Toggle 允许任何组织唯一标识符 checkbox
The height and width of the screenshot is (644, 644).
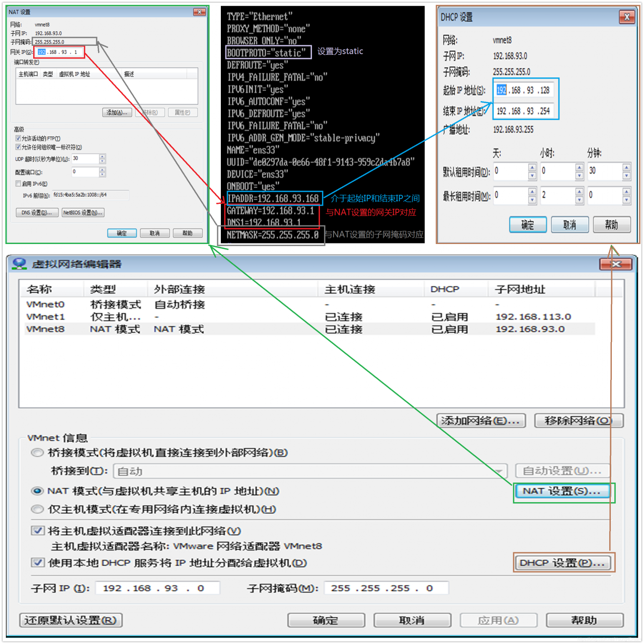(x=18, y=147)
